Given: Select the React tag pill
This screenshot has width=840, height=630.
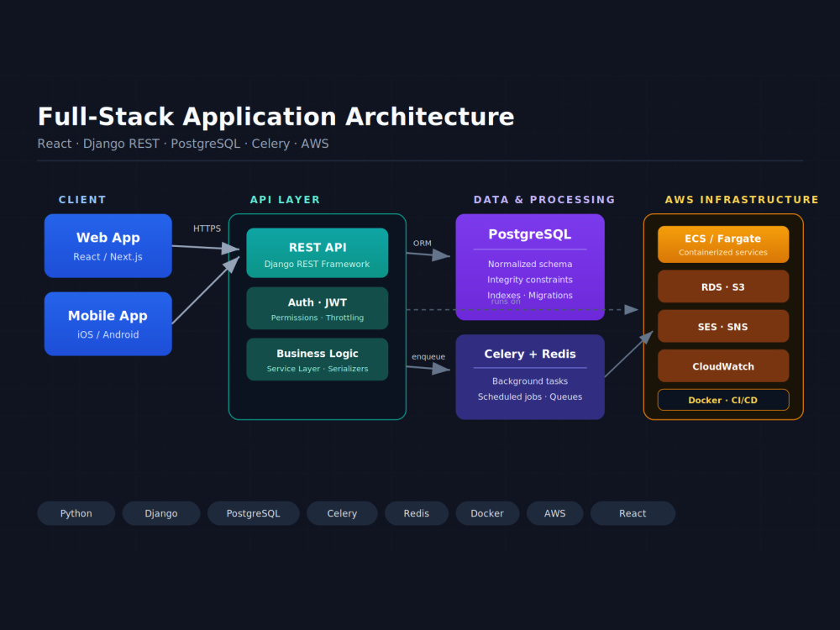Looking at the screenshot, I should [633, 513].
